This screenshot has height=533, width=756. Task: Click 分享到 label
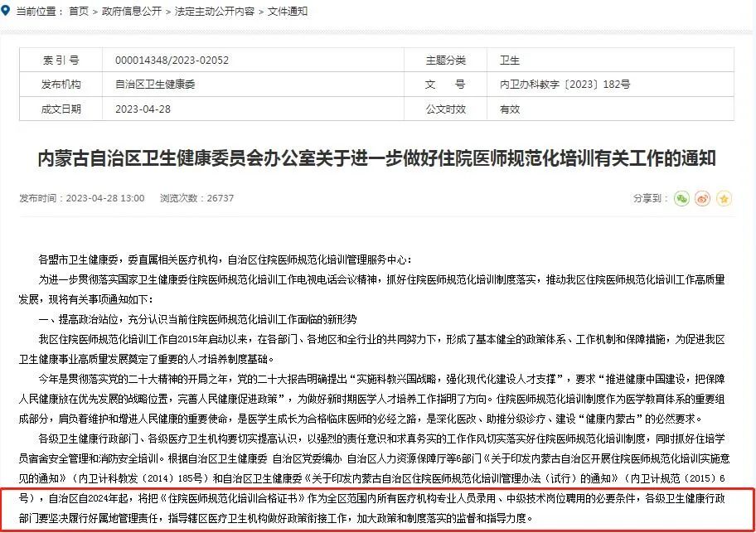[x=651, y=198]
